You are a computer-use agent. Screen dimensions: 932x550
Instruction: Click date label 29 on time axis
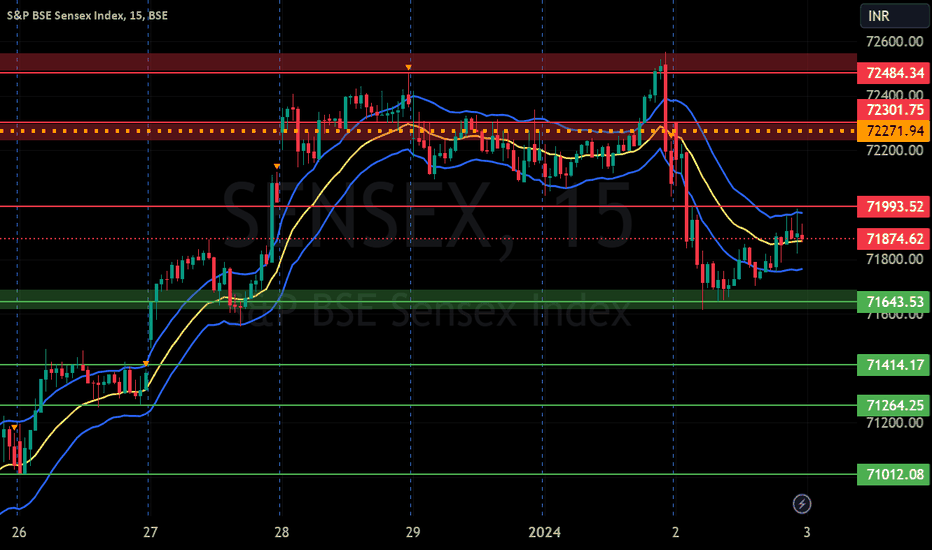413,532
